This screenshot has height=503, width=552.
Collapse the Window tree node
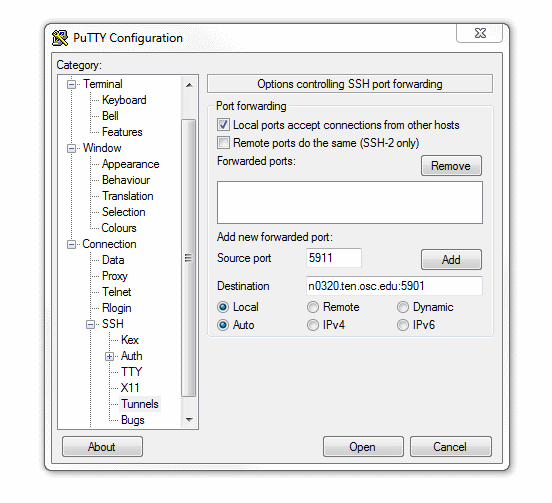(x=71, y=149)
